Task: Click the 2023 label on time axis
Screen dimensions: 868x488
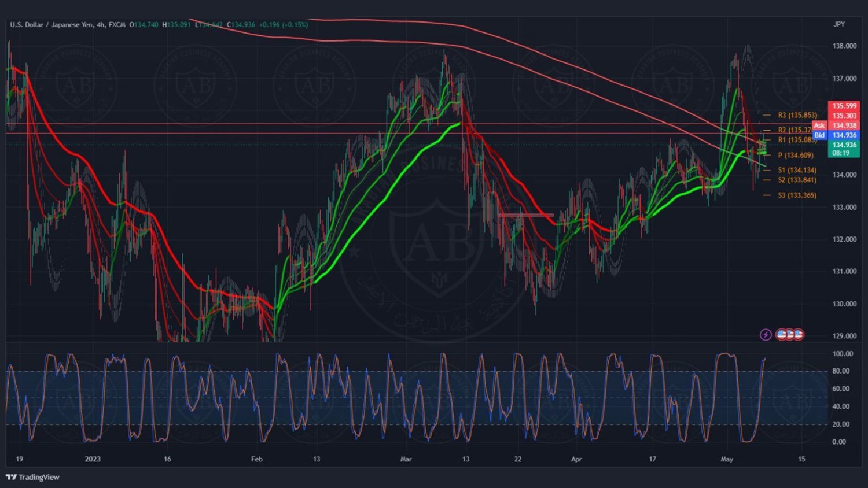Action: pos(93,459)
